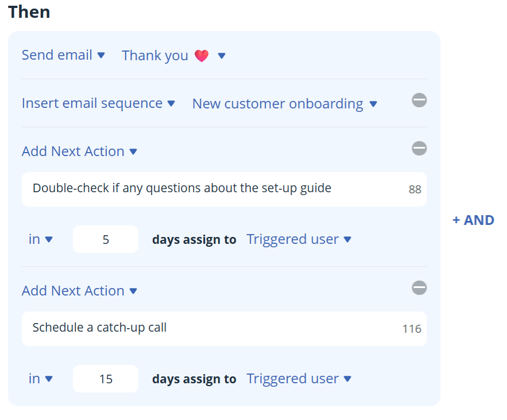This screenshot has height=420, width=507.
Task: Remove the first "Add Next Action" step
Action: 419,148
